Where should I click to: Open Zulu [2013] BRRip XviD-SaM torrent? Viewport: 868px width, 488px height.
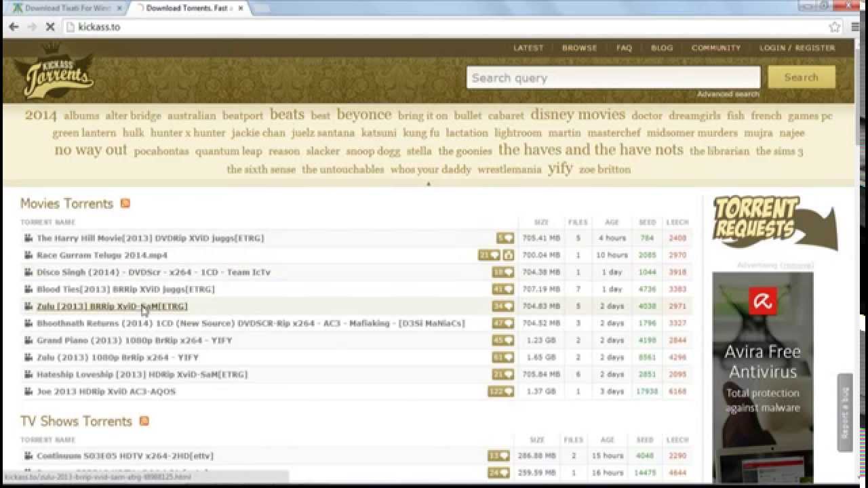(112, 306)
